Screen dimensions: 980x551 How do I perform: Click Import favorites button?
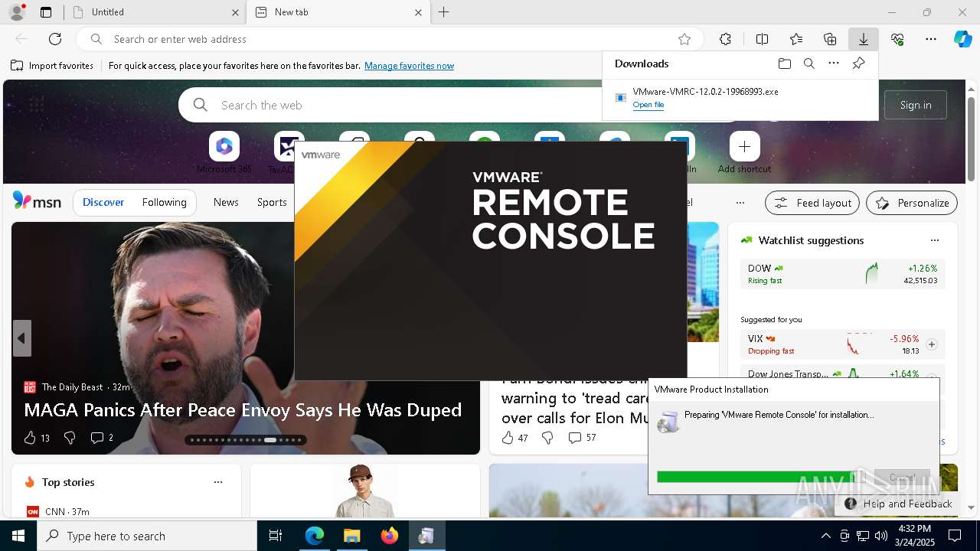52,66
